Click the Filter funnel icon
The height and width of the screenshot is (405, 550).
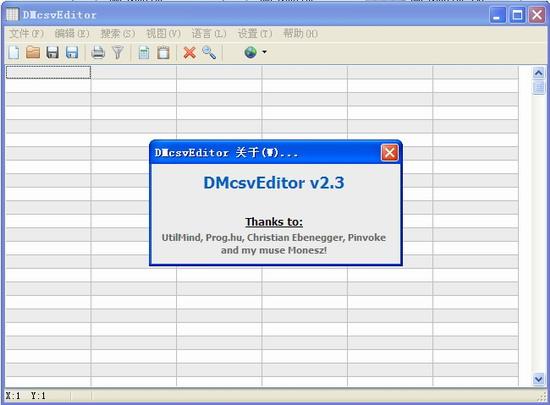tap(118, 53)
